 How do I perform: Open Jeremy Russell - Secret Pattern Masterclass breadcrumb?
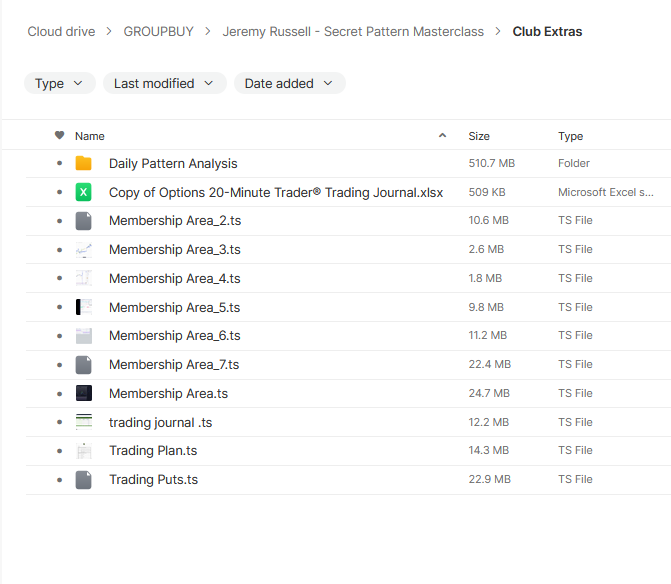[353, 32]
